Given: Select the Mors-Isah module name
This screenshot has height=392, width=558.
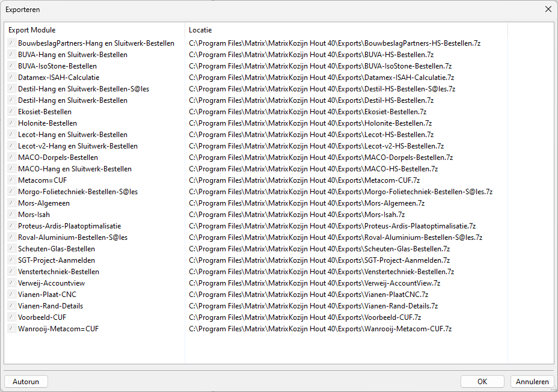Looking at the screenshot, I should [x=34, y=215].
